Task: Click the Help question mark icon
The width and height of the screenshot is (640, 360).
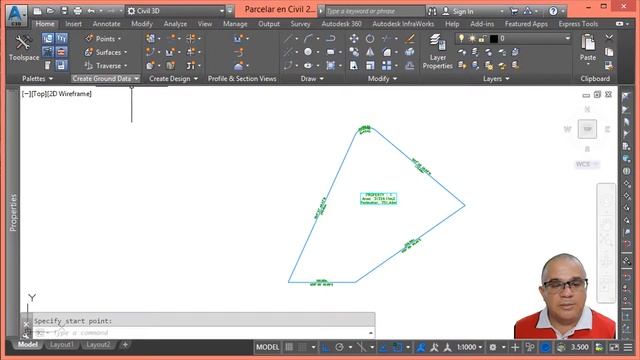Action: [x=553, y=11]
